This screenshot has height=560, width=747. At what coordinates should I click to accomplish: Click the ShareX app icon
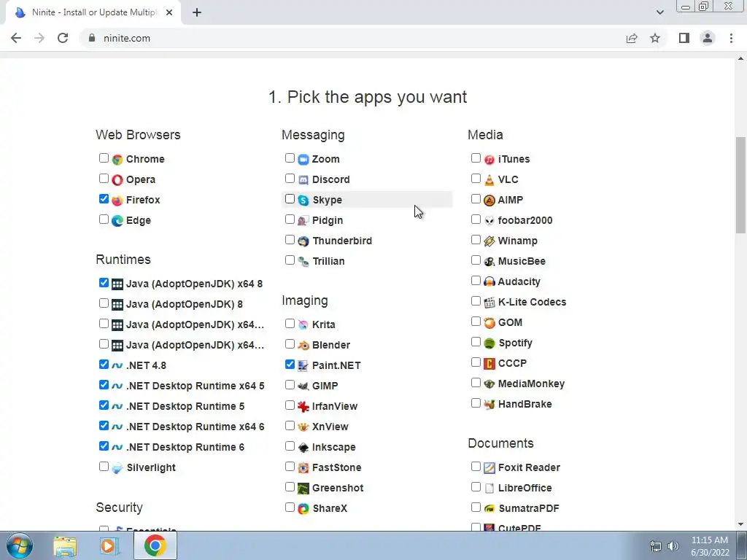[303, 509]
